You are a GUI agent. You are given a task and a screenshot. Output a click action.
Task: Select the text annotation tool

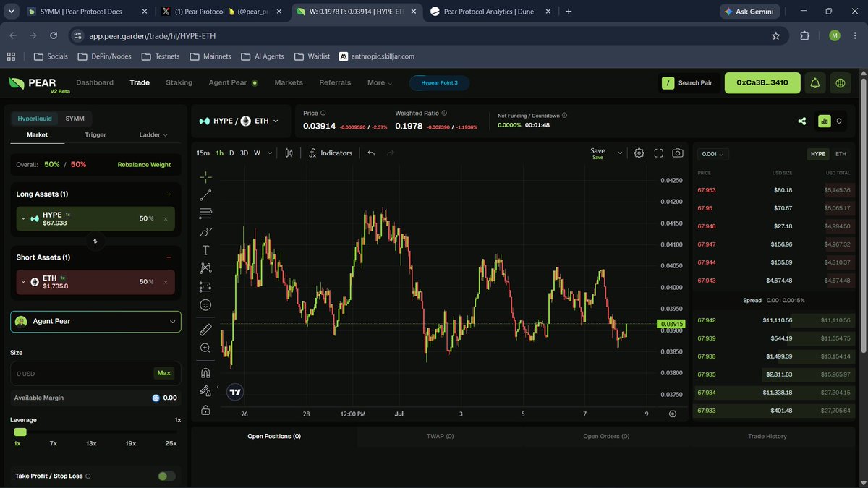[205, 250]
